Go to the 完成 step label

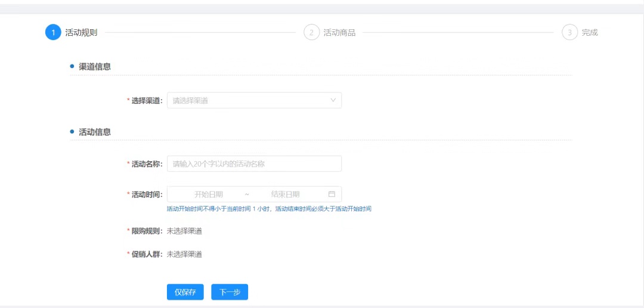tap(589, 33)
